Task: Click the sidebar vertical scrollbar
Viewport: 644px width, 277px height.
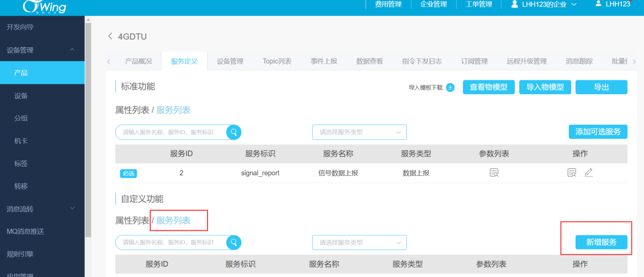Action: click(x=88, y=130)
